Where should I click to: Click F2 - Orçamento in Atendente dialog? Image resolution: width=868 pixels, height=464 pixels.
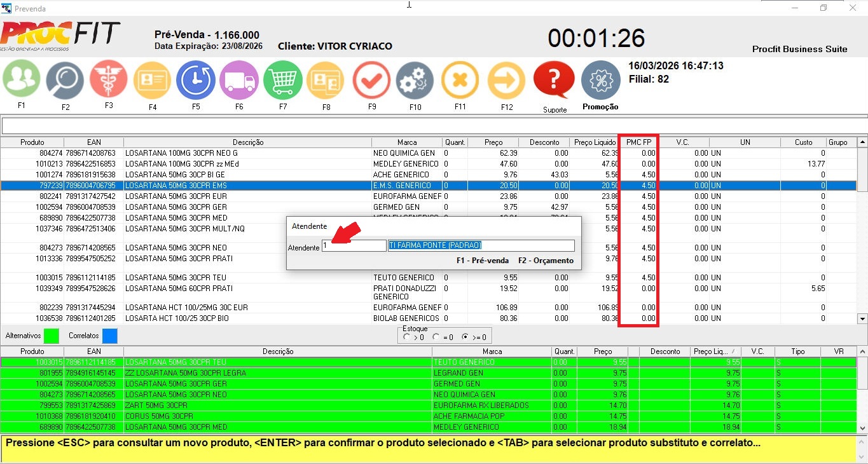point(546,261)
